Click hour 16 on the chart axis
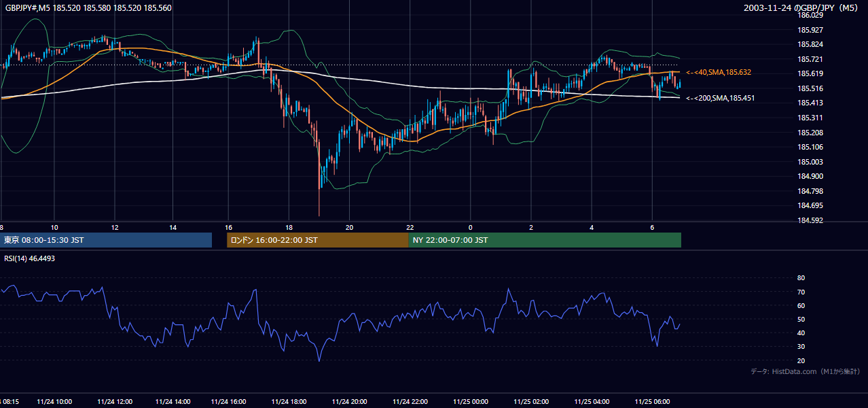 [x=229, y=227]
